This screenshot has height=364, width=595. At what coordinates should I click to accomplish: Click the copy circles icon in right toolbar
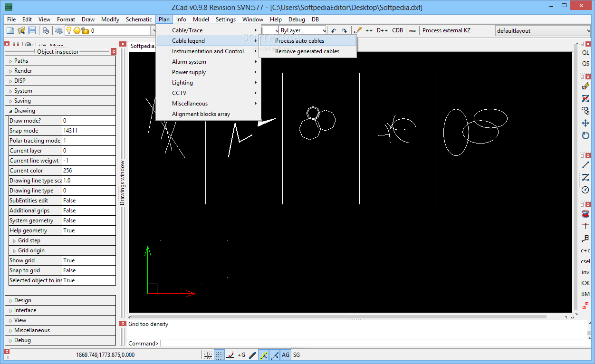[585, 111]
